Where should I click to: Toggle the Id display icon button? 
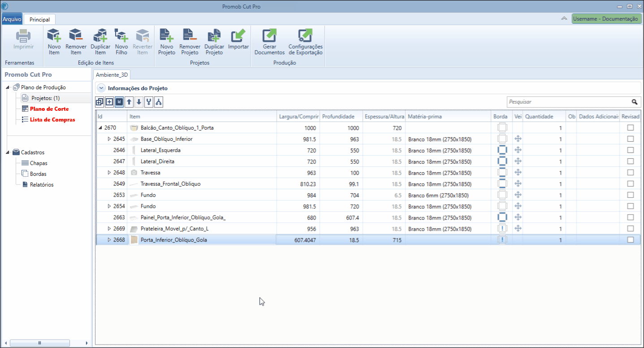coord(119,102)
